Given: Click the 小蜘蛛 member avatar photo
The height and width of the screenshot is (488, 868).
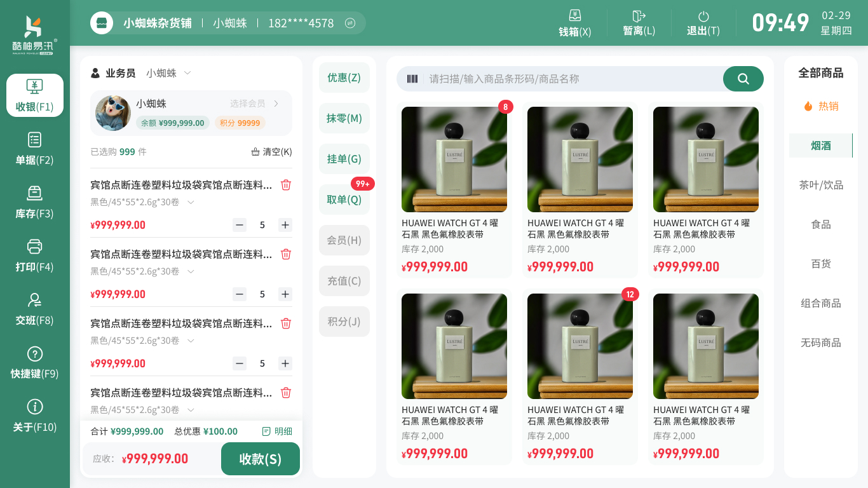Looking at the screenshot, I should point(113,113).
